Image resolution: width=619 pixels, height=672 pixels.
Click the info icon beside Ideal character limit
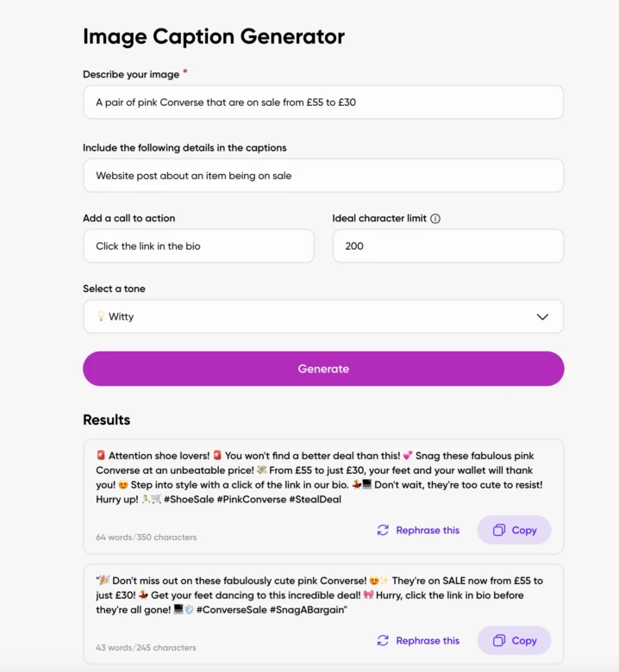(435, 219)
